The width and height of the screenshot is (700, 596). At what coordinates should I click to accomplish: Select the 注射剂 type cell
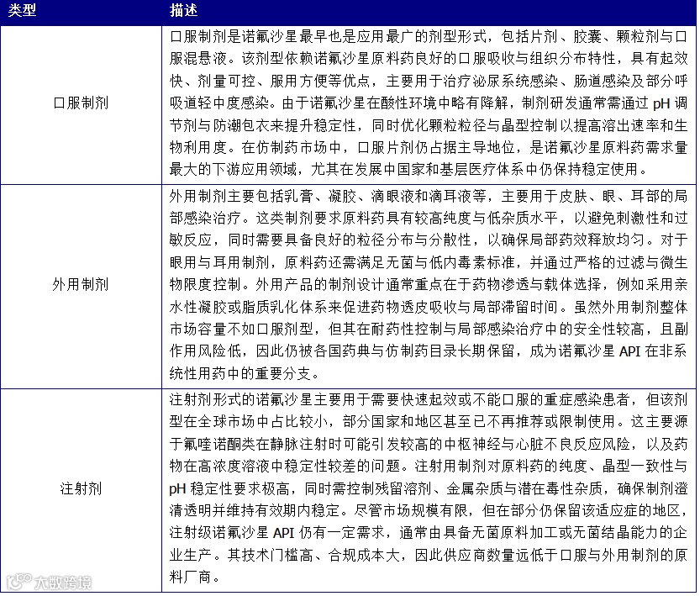tap(81, 490)
